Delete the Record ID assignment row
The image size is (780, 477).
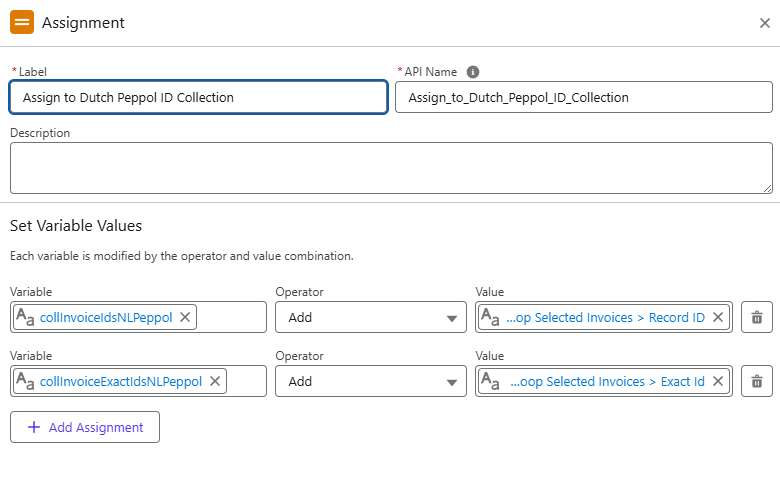pos(757,317)
